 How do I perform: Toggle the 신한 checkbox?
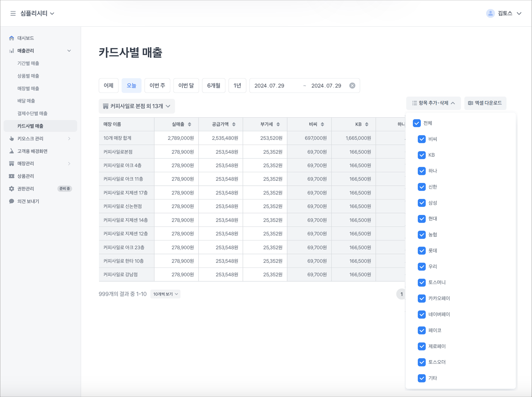[x=422, y=187]
